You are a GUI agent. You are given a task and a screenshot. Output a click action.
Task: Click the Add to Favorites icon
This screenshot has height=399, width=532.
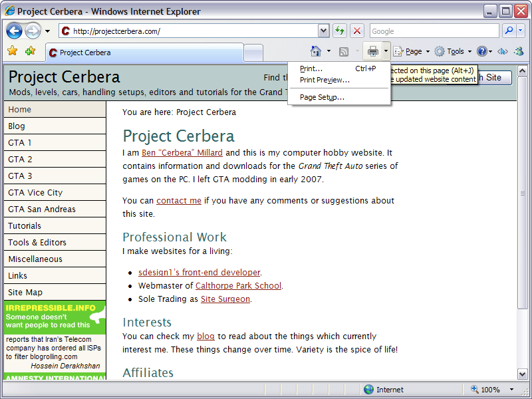point(30,51)
